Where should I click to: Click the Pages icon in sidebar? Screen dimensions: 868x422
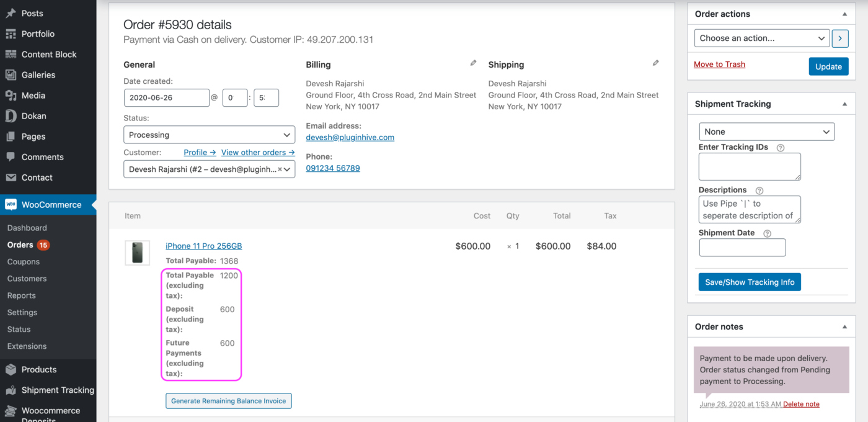(11, 136)
